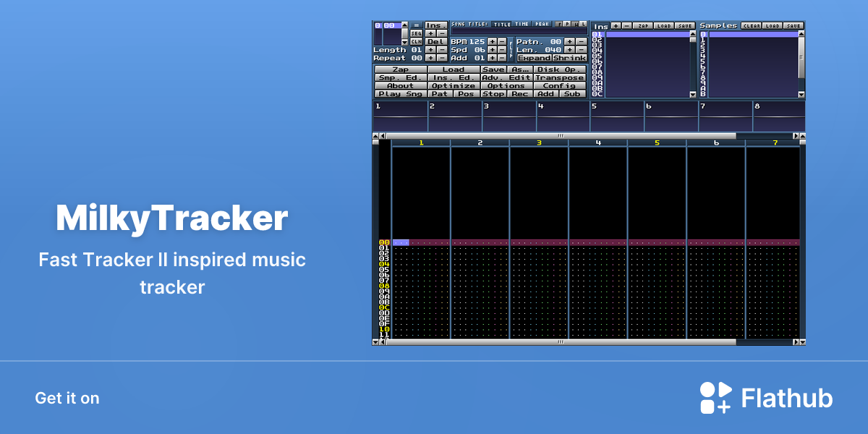Start playback with Play Sng
This screenshot has width=868, height=434.
pos(401,93)
